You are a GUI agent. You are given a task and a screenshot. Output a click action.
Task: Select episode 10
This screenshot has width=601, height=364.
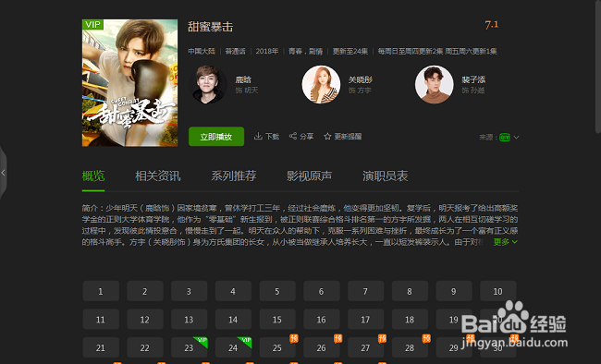(x=497, y=291)
